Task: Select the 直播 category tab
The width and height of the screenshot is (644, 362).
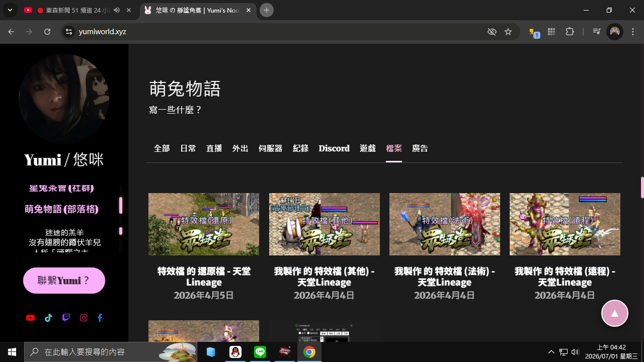Action: (x=214, y=148)
